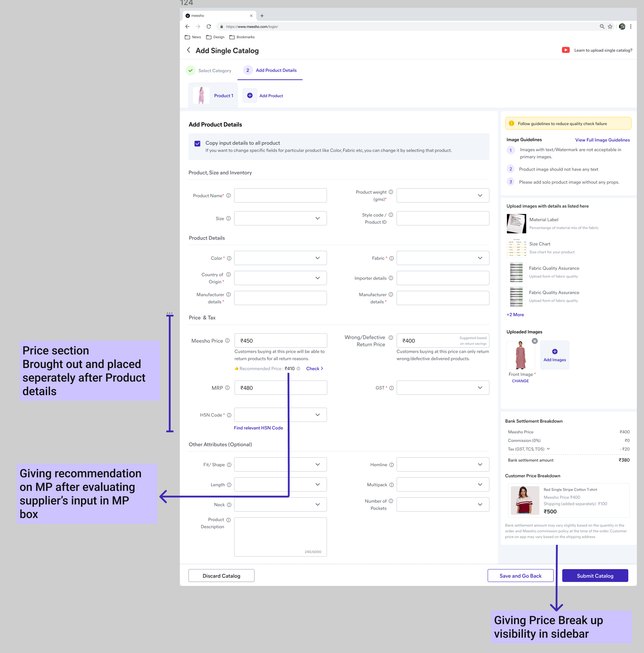This screenshot has height=653, width=644.
Task: Toggle Copy input details to all product checkbox
Action: [197, 144]
